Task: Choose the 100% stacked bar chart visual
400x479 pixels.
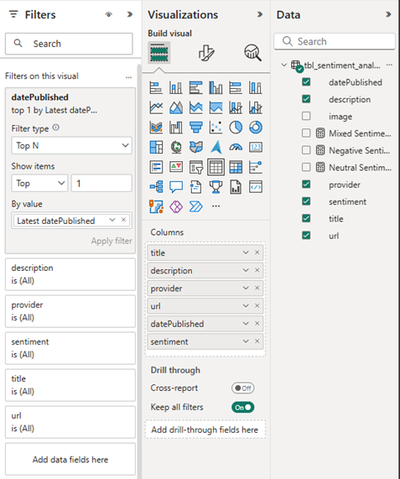Action: pos(236,88)
